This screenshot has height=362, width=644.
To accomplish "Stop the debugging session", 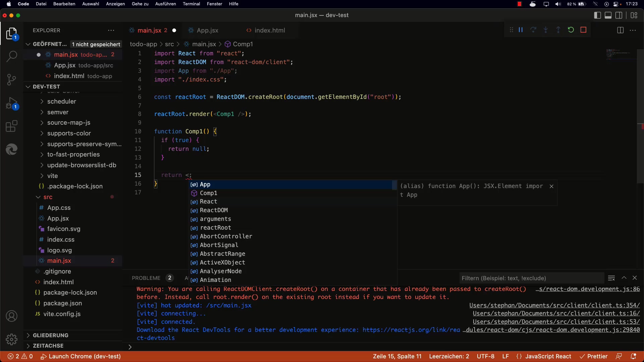I will [x=583, y=30].
